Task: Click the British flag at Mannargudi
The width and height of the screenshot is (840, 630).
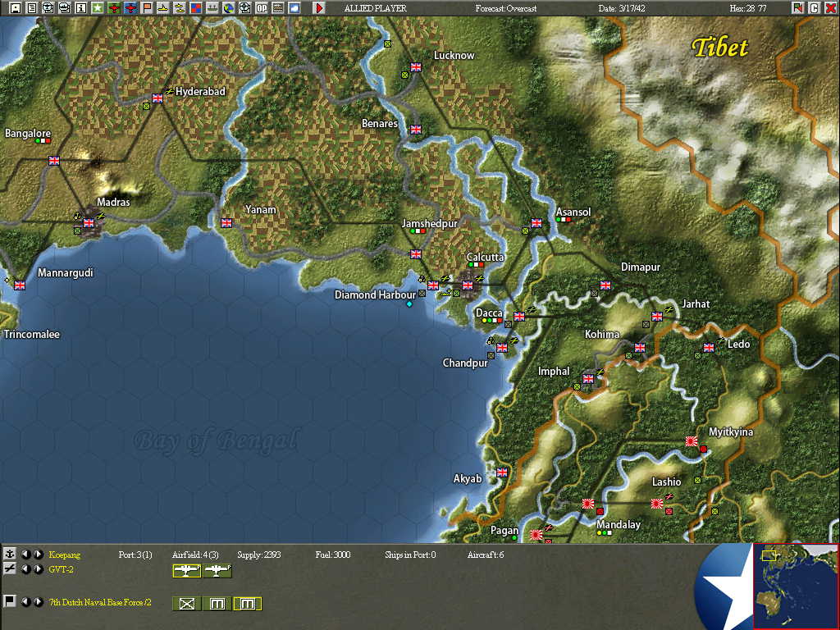Action: point(20,285)
